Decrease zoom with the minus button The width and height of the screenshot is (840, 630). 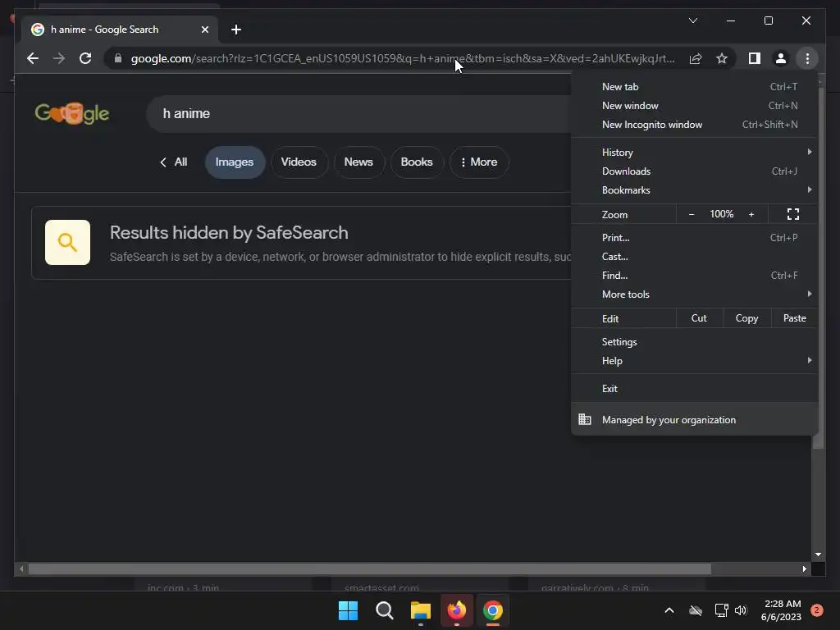(x=691, y=214)
